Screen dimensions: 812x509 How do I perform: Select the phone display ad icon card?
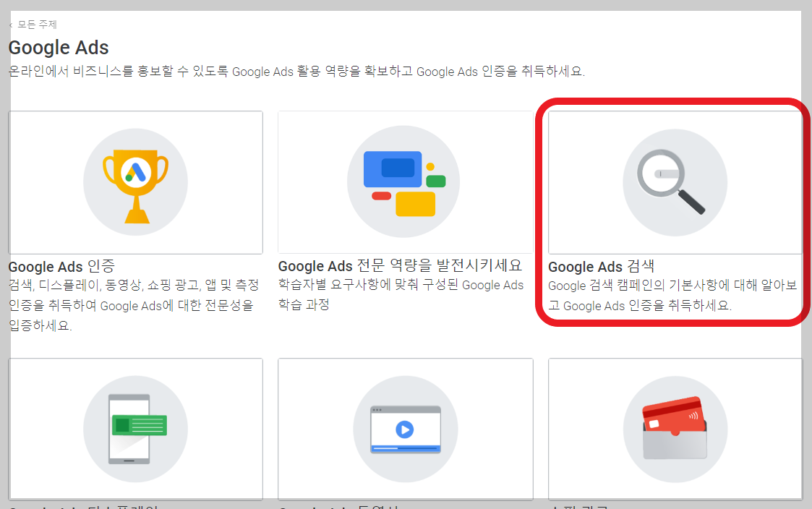136,429
